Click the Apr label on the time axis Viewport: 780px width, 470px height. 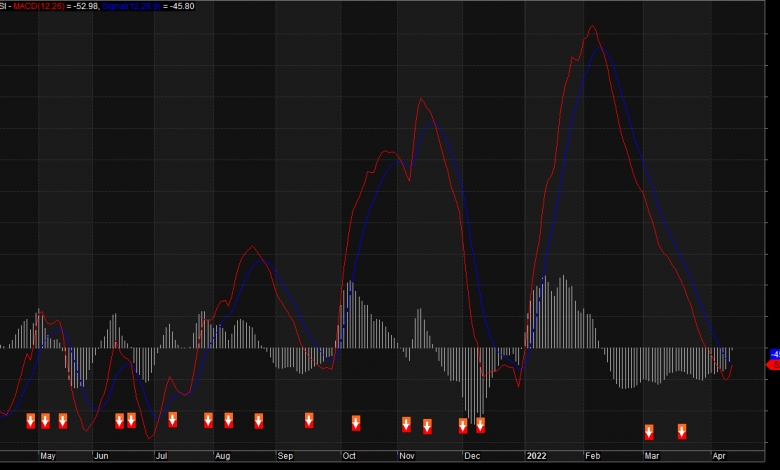718,455
